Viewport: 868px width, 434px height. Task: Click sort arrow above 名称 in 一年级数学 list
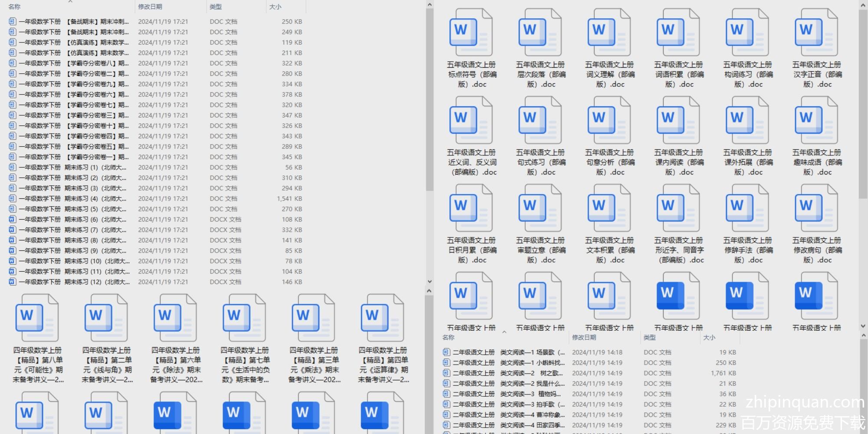pos(70,2)
